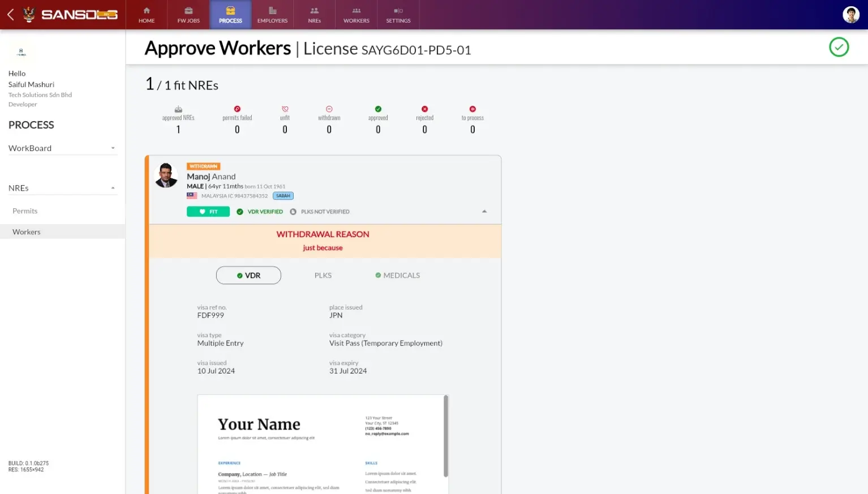This screenshot has width=868, height=494.
Task: Open the SETTINGS section
Action: [398, 15]
